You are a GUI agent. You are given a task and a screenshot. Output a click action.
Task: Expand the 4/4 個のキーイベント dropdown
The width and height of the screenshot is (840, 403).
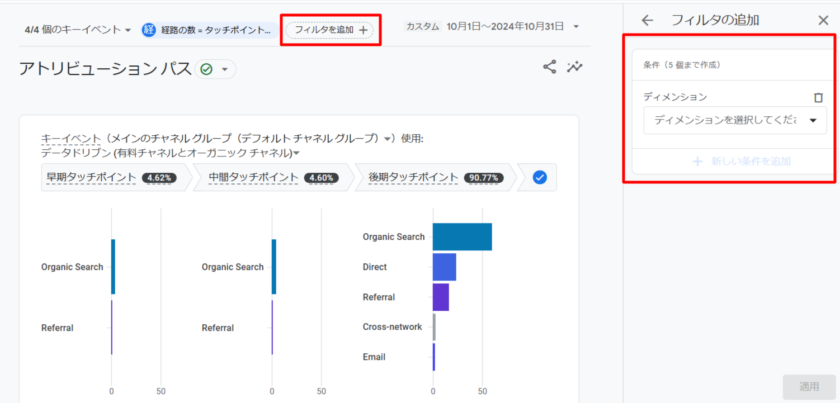(x=78, y=30)
